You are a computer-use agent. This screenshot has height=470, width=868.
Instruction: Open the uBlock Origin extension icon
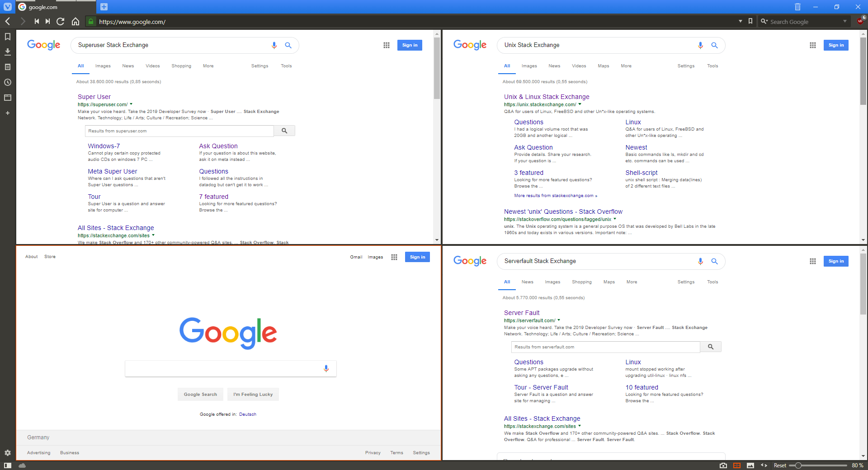click(860, 21)
